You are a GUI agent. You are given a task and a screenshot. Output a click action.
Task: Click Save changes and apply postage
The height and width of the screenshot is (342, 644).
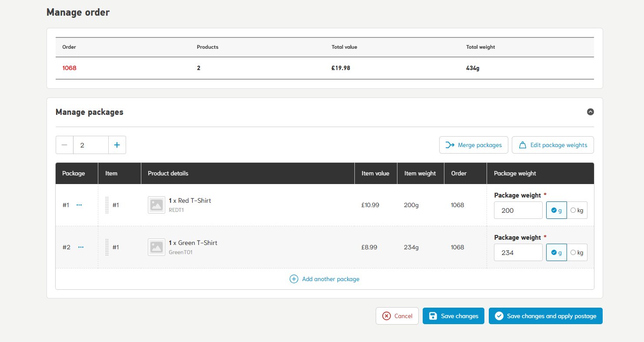coord(545,316)
